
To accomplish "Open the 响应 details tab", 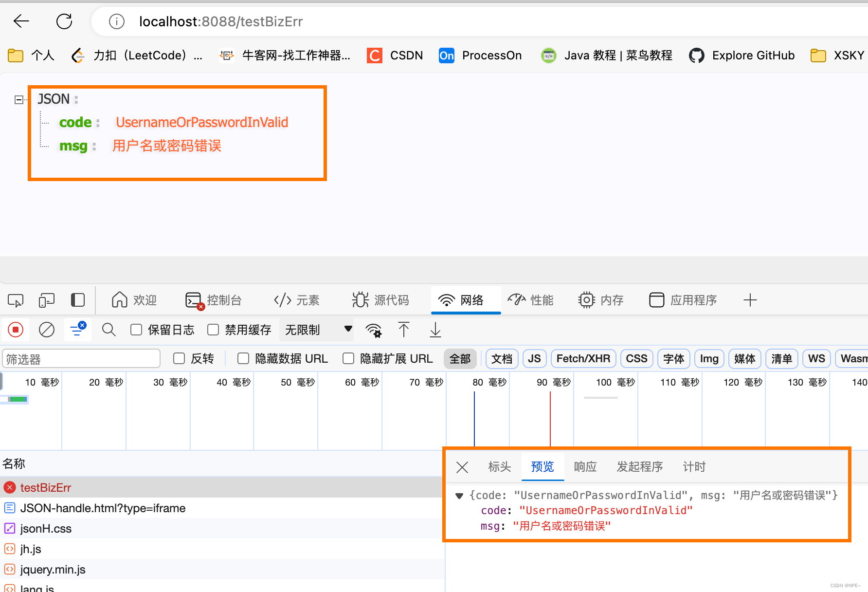I will coord(585,467).
